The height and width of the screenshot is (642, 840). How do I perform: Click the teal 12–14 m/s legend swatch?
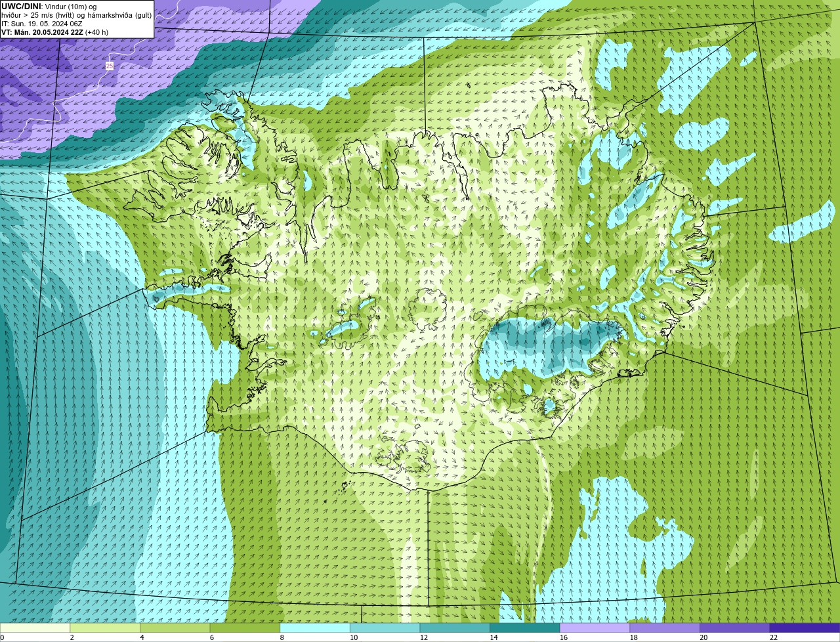click(455, 628)
